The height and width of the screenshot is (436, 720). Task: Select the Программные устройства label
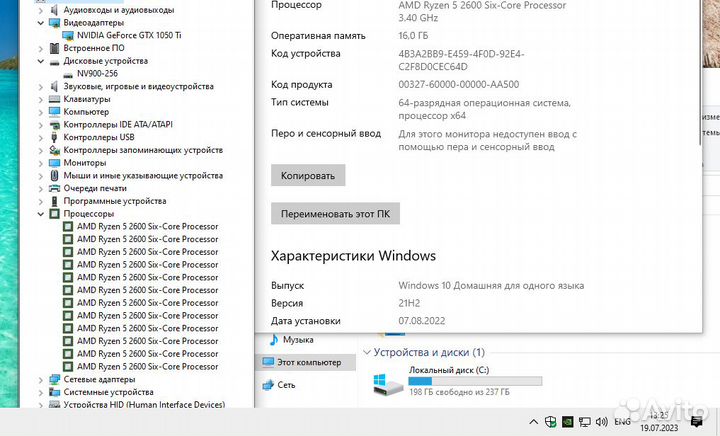[x=115, y=201]
